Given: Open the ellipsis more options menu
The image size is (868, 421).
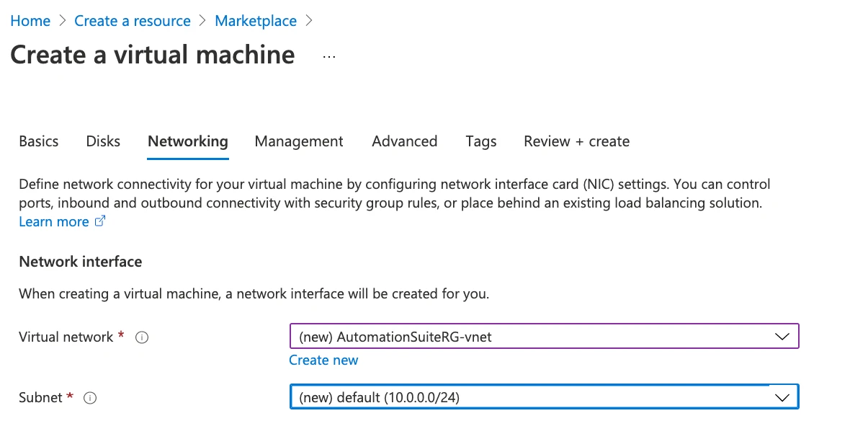Looking at the screenshot, I should point(329,56).
